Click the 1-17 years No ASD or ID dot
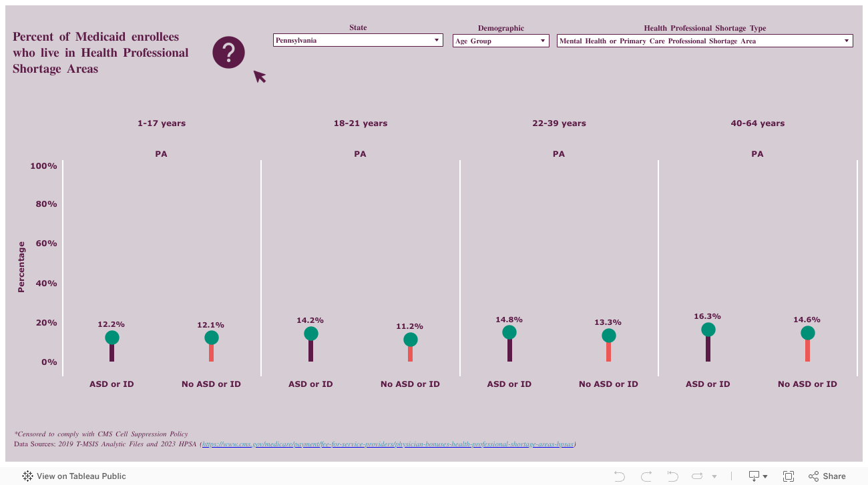 (x=212, y=338)
